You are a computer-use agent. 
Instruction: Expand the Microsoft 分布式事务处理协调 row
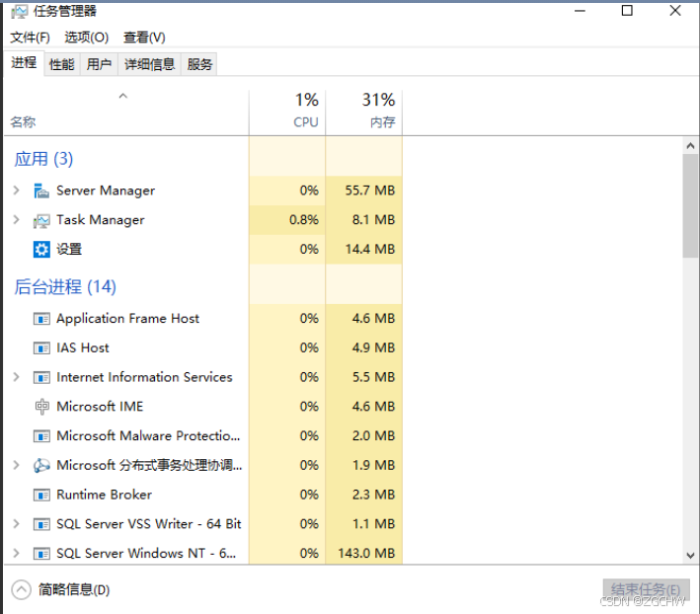pos(17,465)
